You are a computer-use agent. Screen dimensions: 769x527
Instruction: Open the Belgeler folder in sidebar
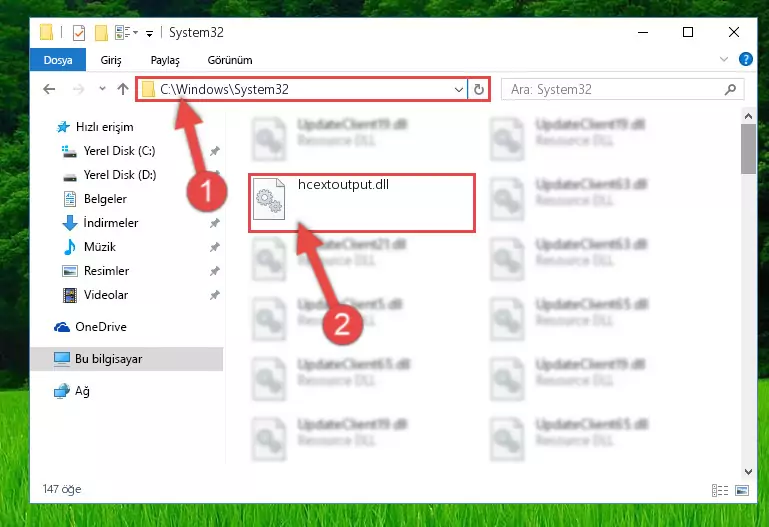click(105, 199)
